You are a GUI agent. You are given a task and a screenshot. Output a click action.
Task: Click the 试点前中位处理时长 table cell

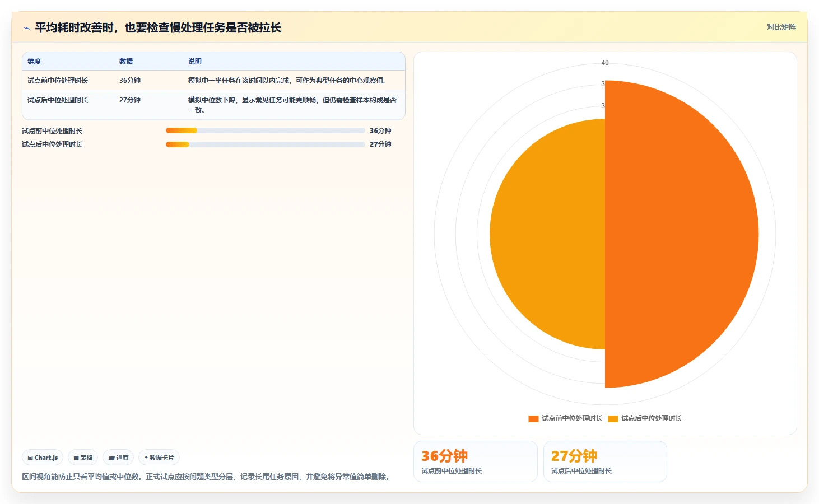(58, 81)
